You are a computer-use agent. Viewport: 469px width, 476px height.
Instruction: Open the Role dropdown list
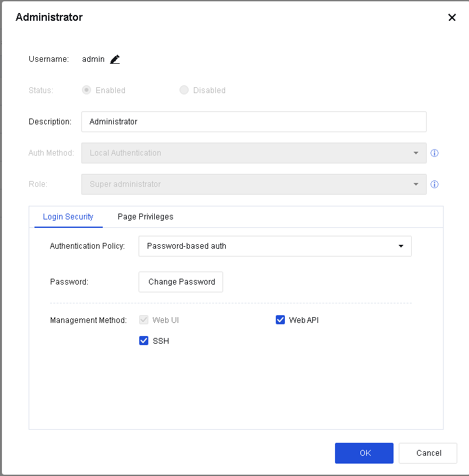(x=254, y=184)
